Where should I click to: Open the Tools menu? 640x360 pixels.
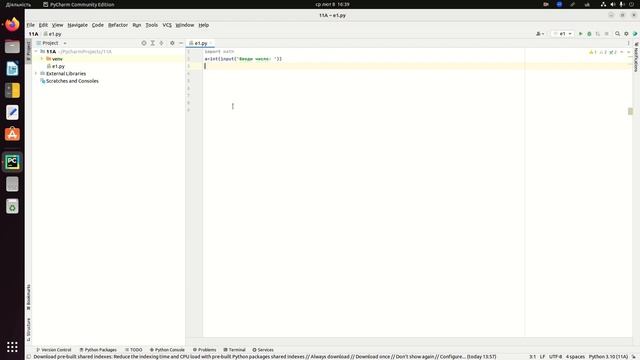[151, 25]
